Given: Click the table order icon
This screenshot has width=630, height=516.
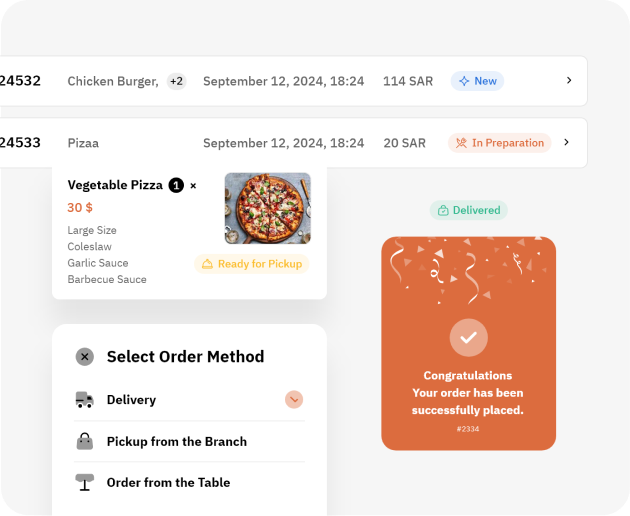Looking at the screenshot, I should coord(85,482).
